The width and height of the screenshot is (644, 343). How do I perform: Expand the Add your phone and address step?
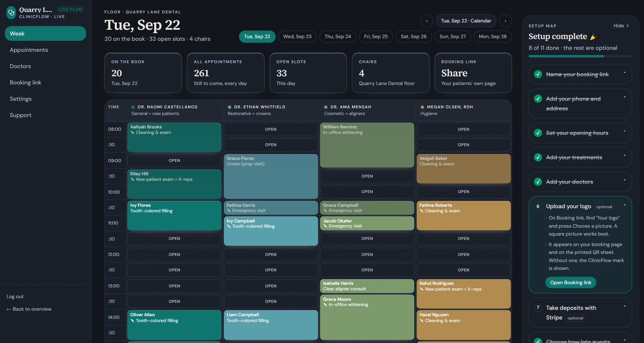coord(624,97)
